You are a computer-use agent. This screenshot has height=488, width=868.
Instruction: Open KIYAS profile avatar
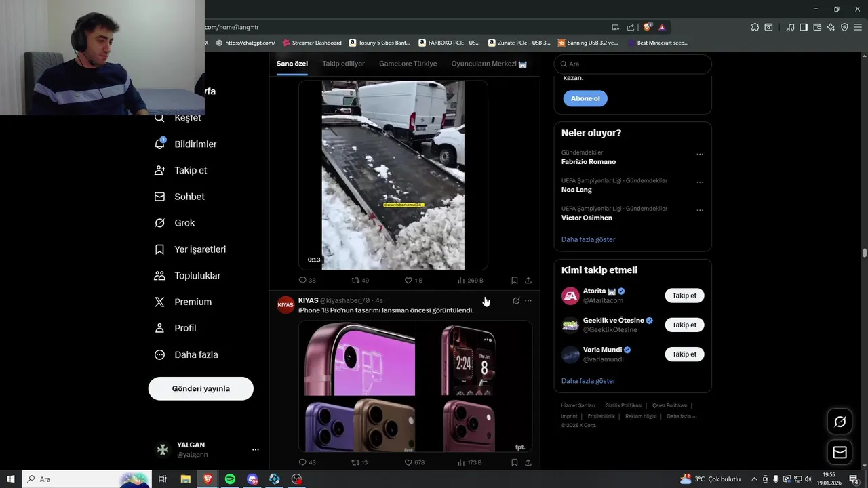point(286,305)
